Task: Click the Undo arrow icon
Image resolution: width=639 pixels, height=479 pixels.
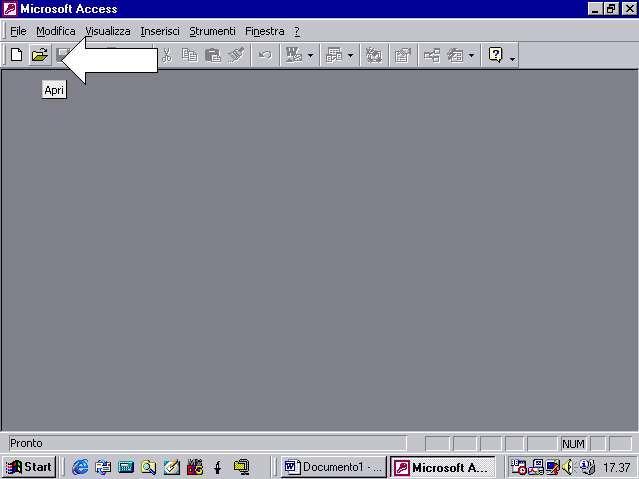Action: point(265,55)
